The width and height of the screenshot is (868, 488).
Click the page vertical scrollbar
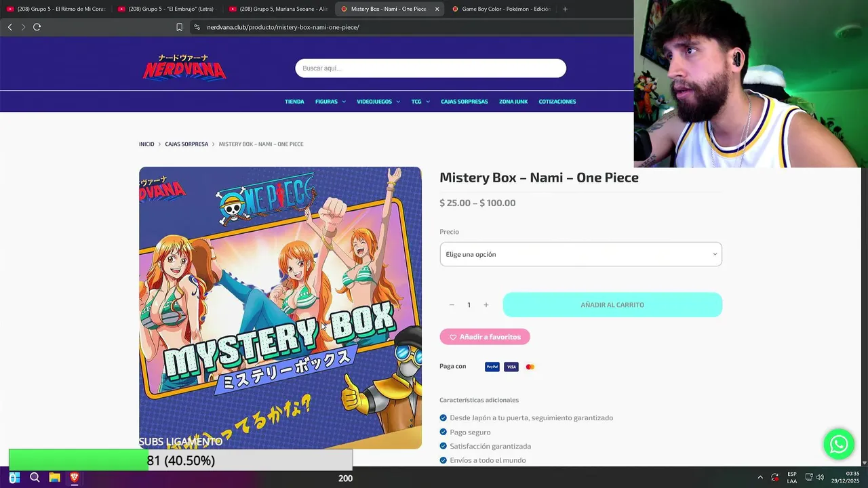(863, 317)
